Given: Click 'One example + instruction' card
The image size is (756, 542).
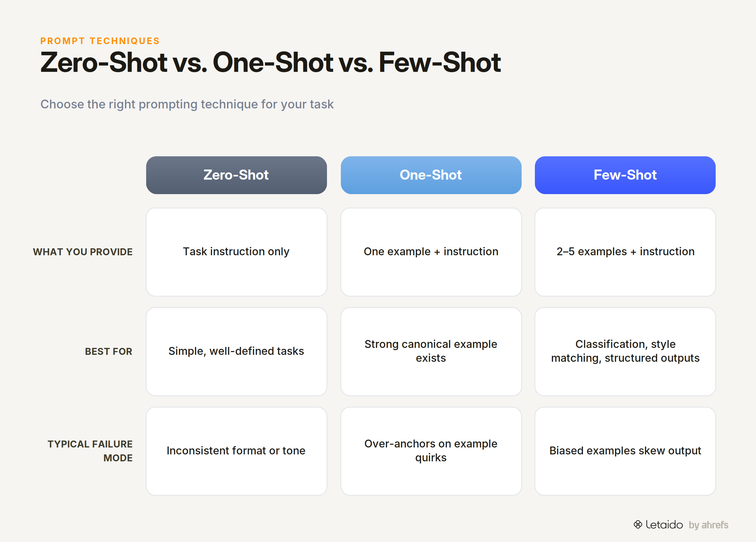Looking at the screenshot, I should coord(431,252).
